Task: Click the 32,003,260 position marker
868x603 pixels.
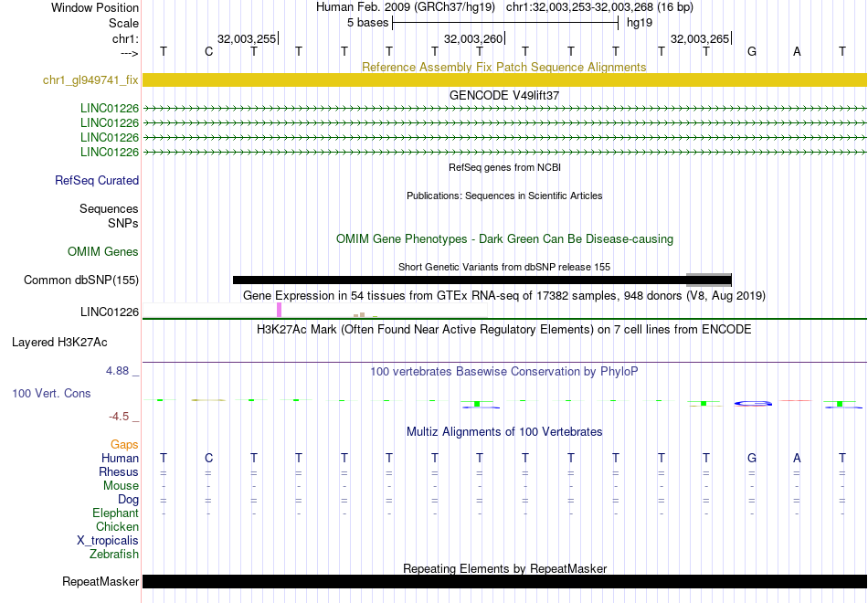Action: [474, 38]
